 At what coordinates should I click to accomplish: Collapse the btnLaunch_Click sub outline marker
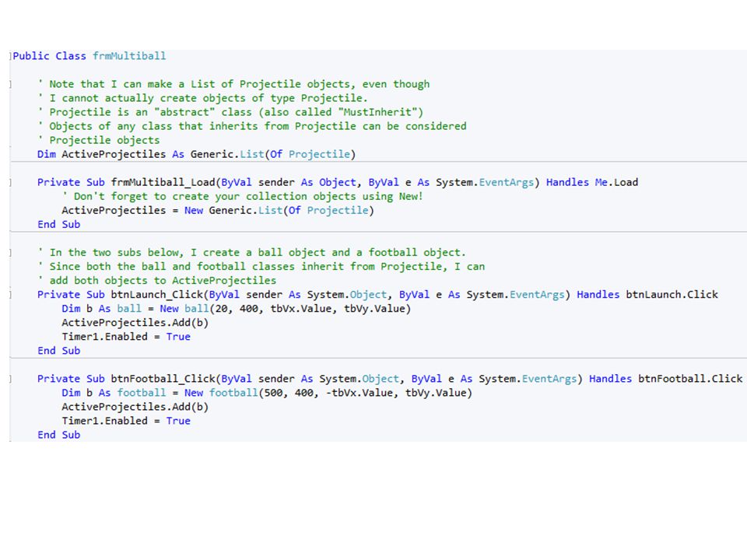pos(10,295)
